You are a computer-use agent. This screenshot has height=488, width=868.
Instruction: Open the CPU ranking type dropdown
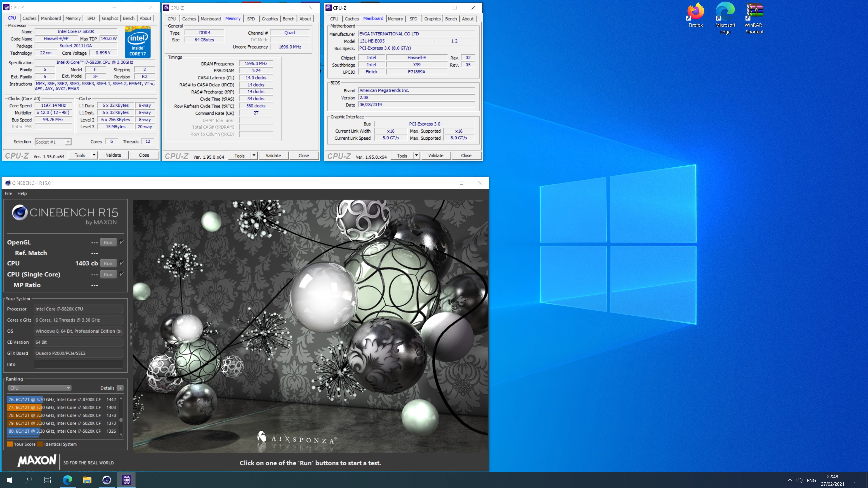39,388
